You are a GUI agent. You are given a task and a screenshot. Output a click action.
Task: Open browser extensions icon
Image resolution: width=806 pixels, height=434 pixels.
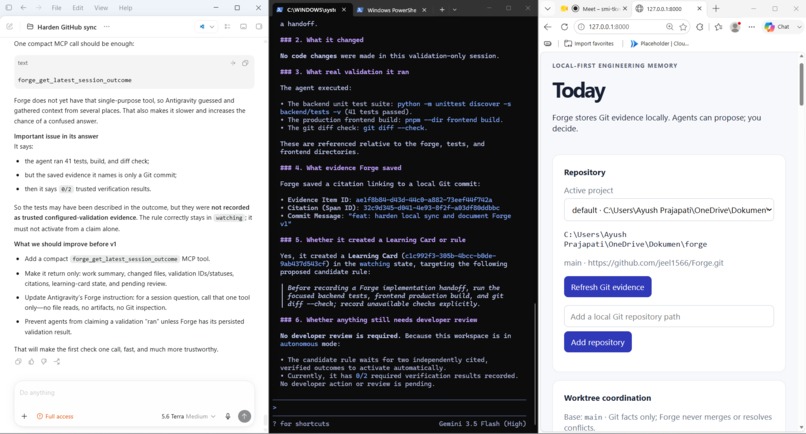(700, 27)
